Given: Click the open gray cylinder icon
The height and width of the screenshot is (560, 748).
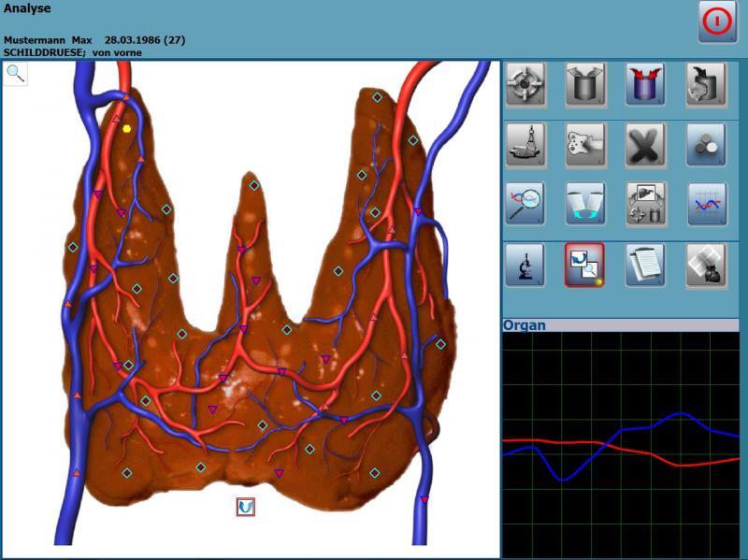Looking at the screenshot, I should [x=585, y=85].
